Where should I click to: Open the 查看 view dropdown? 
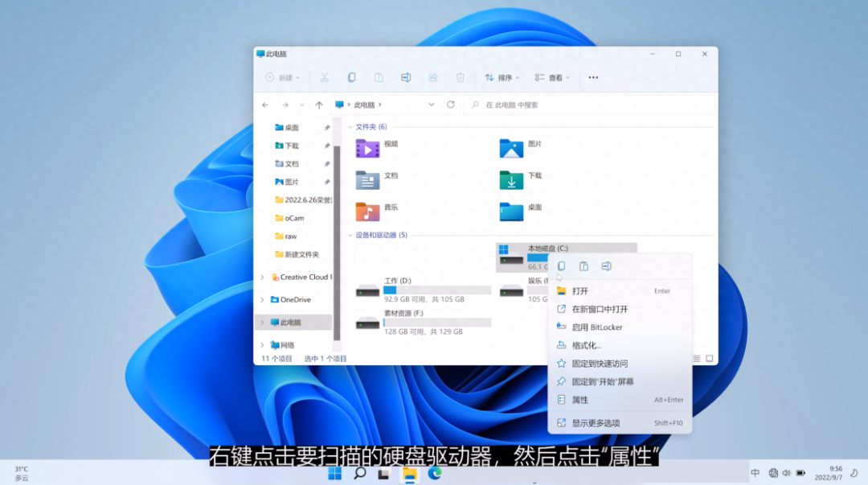[x=552, y=78]
